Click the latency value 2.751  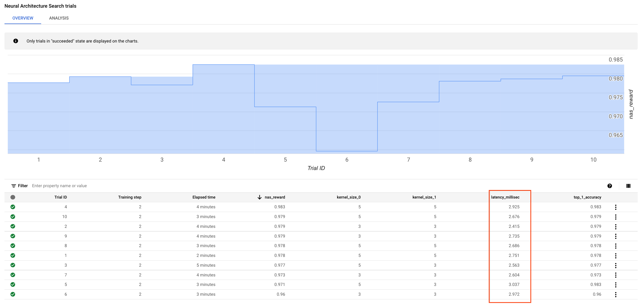click(514, 256)
